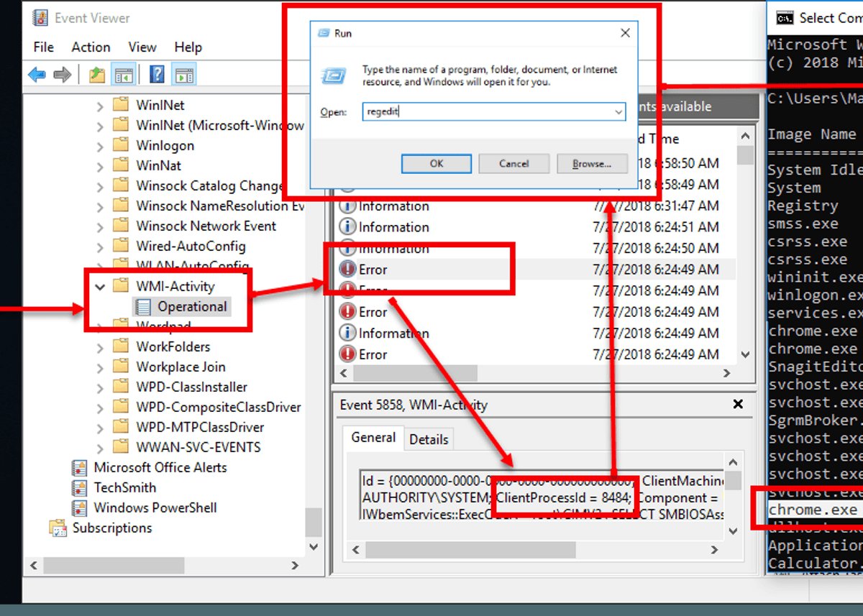Click the Show/Hide Action Pane icon
This screenshot has width=863, height=616.
pos(184,74)
